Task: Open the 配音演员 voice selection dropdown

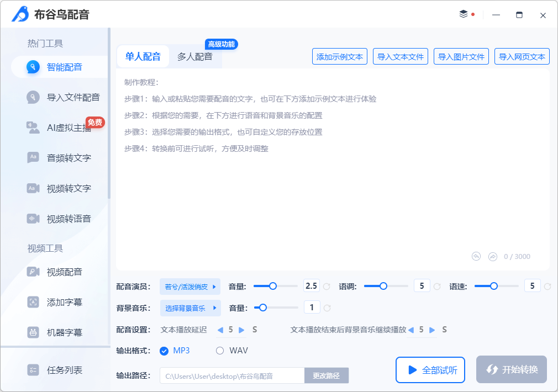Action: pyautogui.click(x=190, y=287)
